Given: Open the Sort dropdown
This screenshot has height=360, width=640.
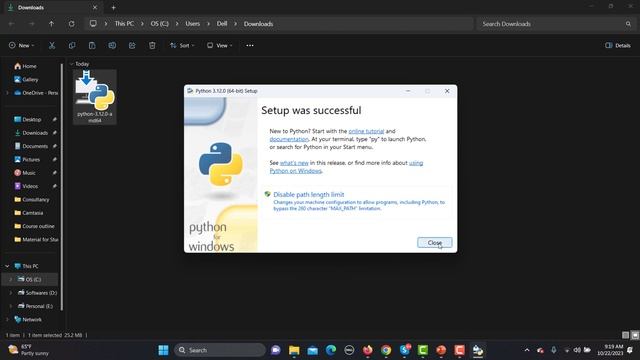Looking at the screenshot, I should [182, 45].
